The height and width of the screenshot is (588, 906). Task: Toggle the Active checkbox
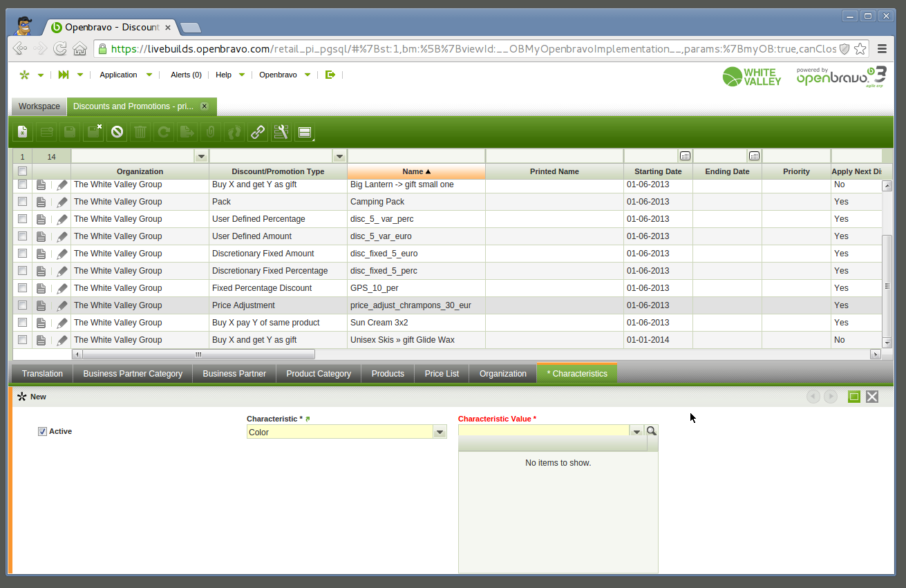coord(42,431)
